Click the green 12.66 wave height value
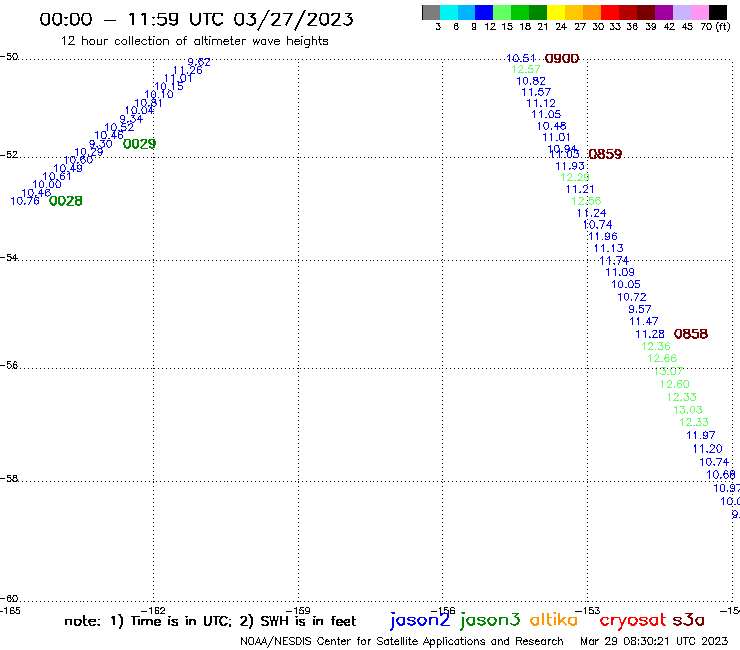The height and width of the screenshot is (650, 740). point(662,358)
